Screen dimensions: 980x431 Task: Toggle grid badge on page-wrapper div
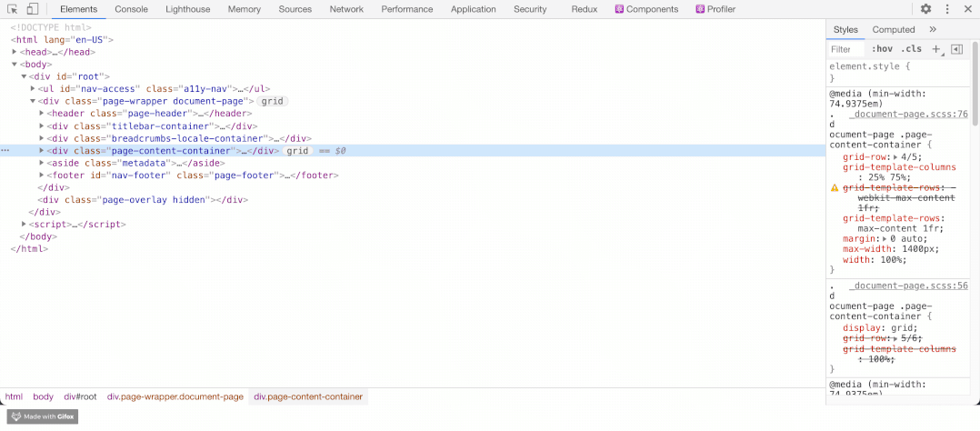point(273,101)
